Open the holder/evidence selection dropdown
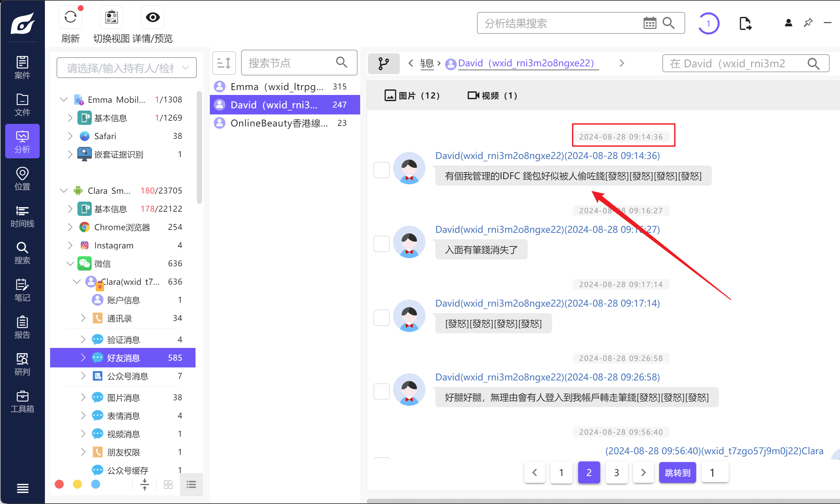This screenshot has width=840, height=504. tap(127, 68)
